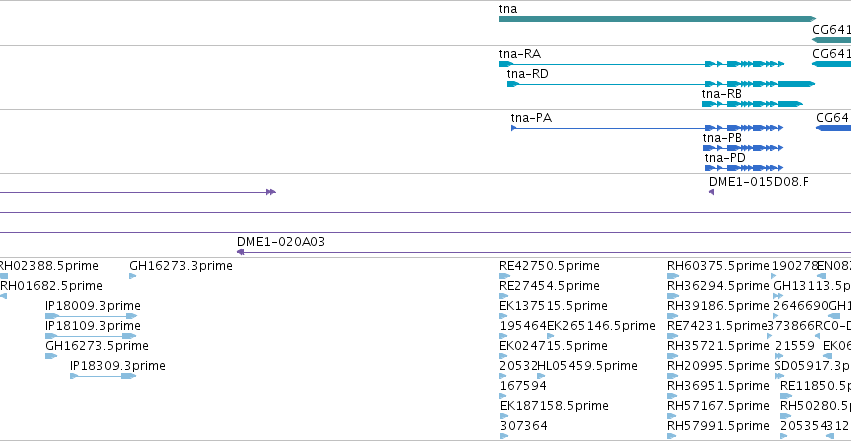Image resolution: width=851 pixels, height=441 pixels.
Task: Click the EK187158.5prime EST marker
Action: click(x=504, y=416)
